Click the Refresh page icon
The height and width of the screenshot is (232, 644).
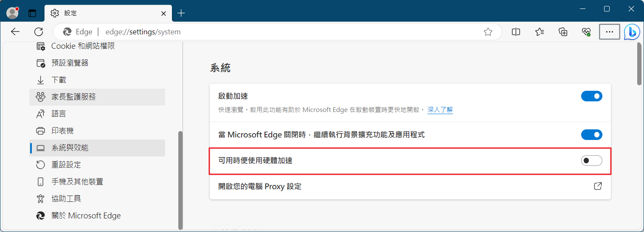click(39, 32)
